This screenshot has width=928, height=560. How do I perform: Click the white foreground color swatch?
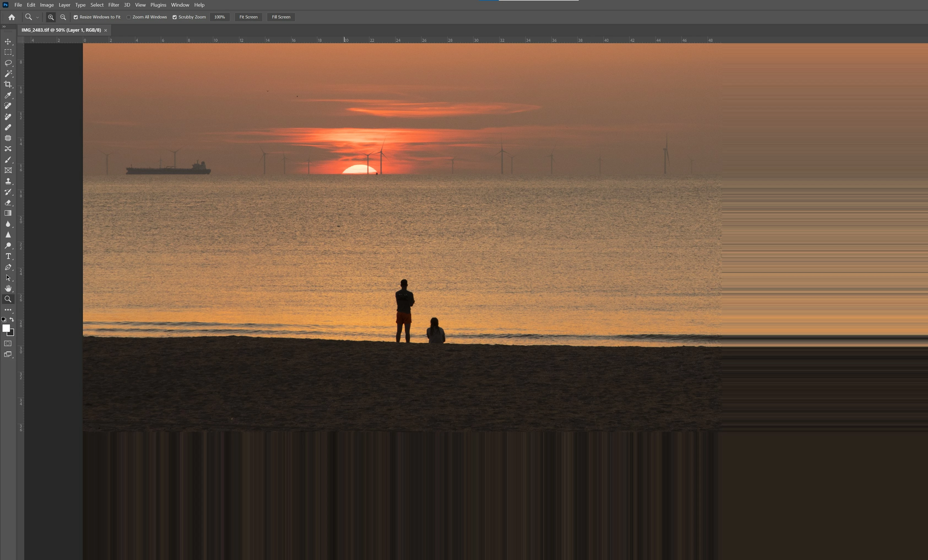(x=6, y=328)
